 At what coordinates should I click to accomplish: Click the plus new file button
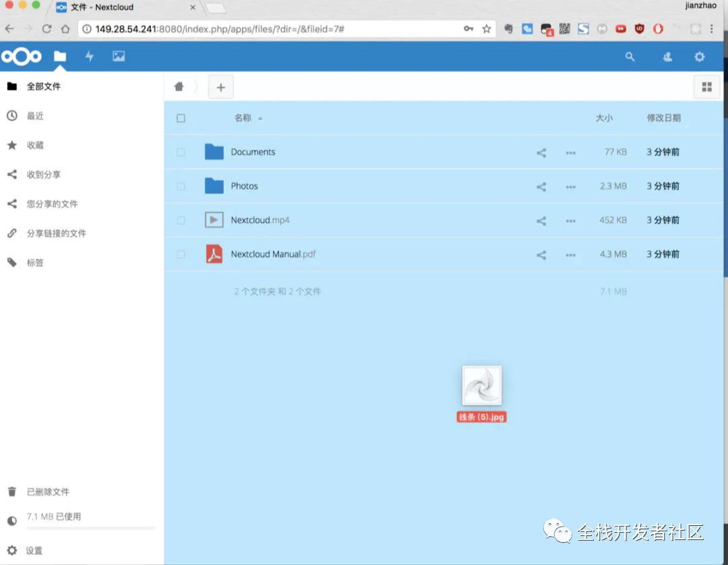[x=220, y=87]
